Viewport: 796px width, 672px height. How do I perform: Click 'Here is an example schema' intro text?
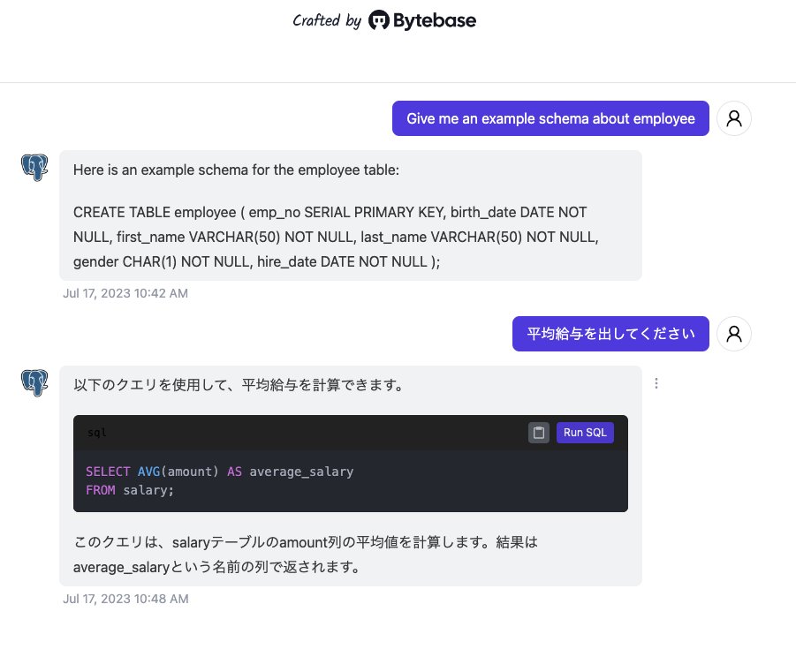click(x=236, y=170)
